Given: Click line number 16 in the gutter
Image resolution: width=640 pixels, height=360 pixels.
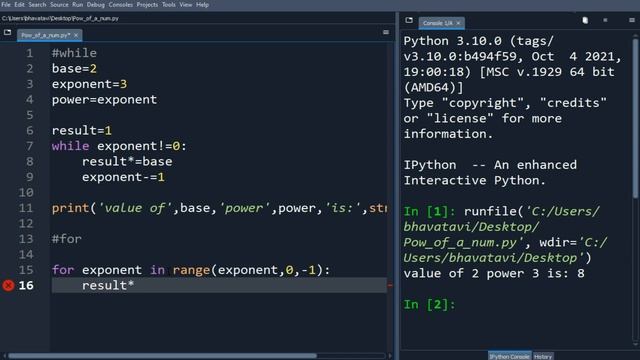Looking at the screenshot, I should tap(26, 285).
